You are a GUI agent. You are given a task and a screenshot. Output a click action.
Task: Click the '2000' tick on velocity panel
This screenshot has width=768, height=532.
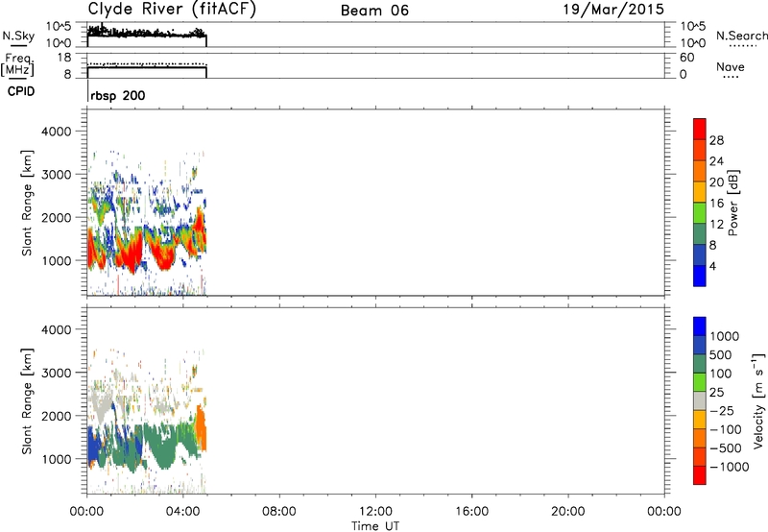pos(56,416)
